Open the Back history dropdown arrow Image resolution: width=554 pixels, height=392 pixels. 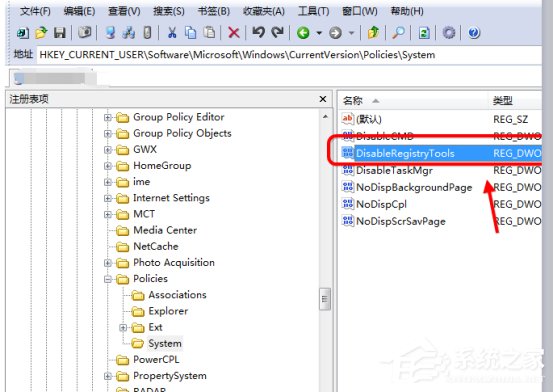click(x=319, y=33)
